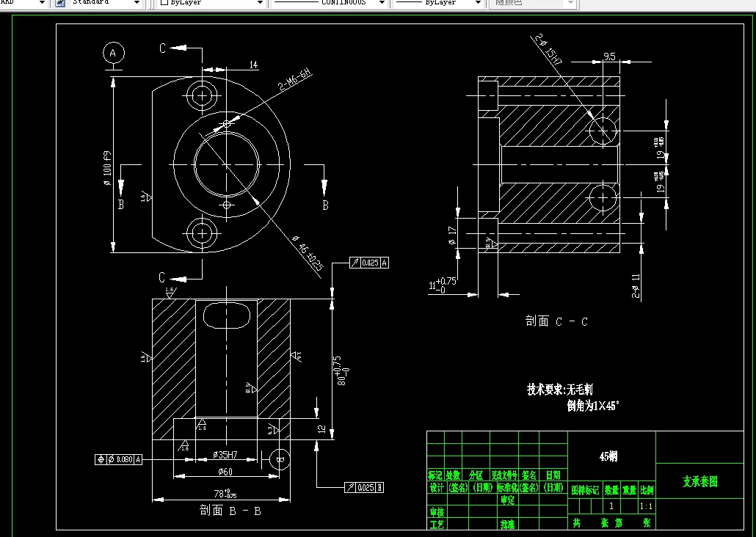Click the 14 dimension text
Image resolution: width=756 pixels, height=537 pixels.
254,65
